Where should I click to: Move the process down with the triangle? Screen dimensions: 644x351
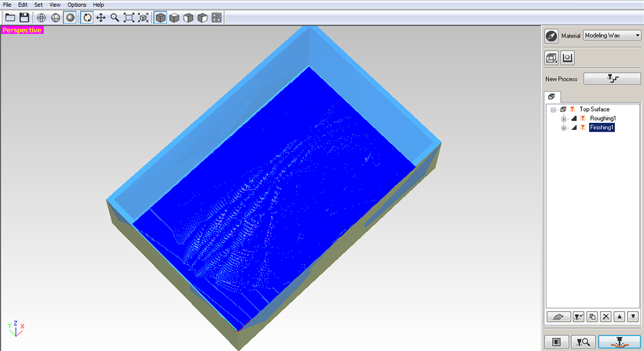(633, 316)
